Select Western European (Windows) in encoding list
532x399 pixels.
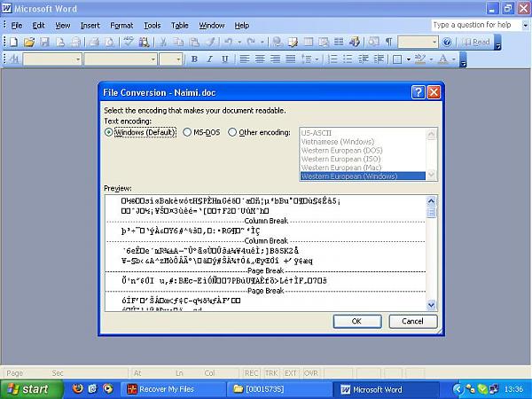click(x=363, y=176)
